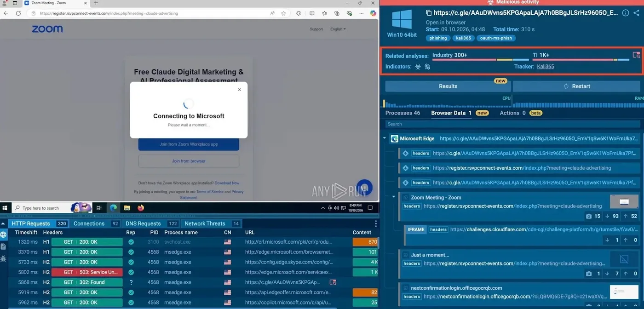644x309 pixels.
Task: Open the bug debug icon in the left sidebar
Action: tap(4, 258)
